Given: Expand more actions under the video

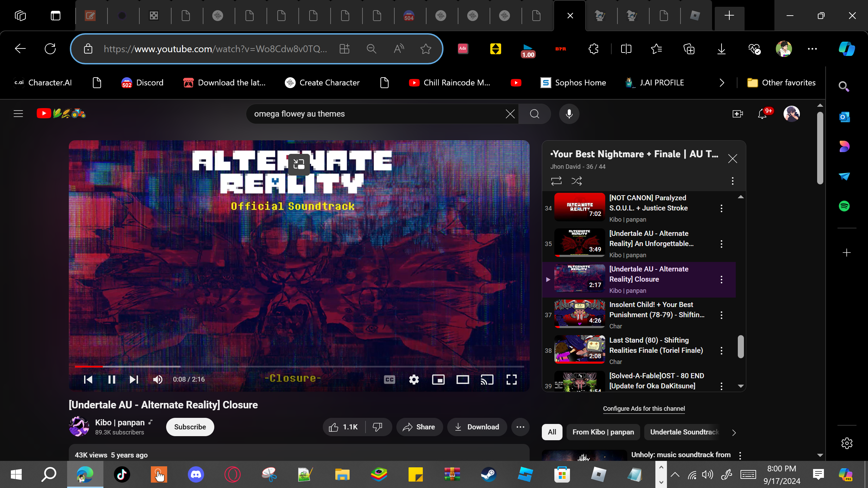Looking at the screenshot, I should point(520,427).
